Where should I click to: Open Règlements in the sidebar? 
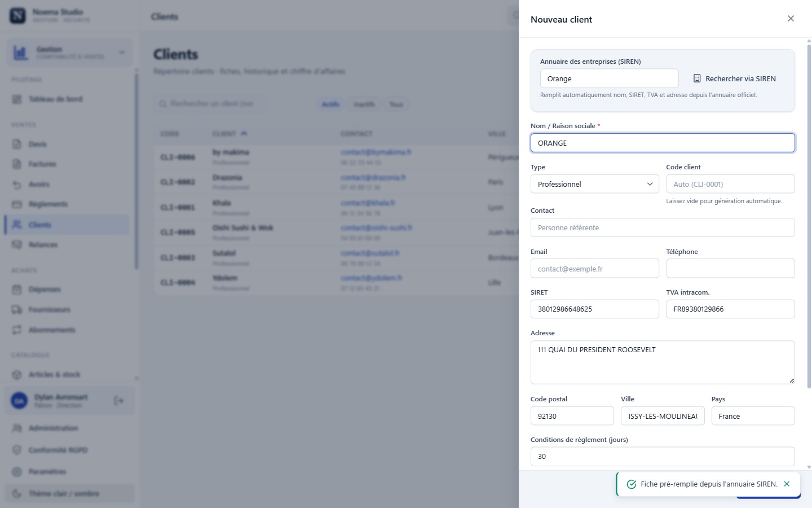[68, 204]
